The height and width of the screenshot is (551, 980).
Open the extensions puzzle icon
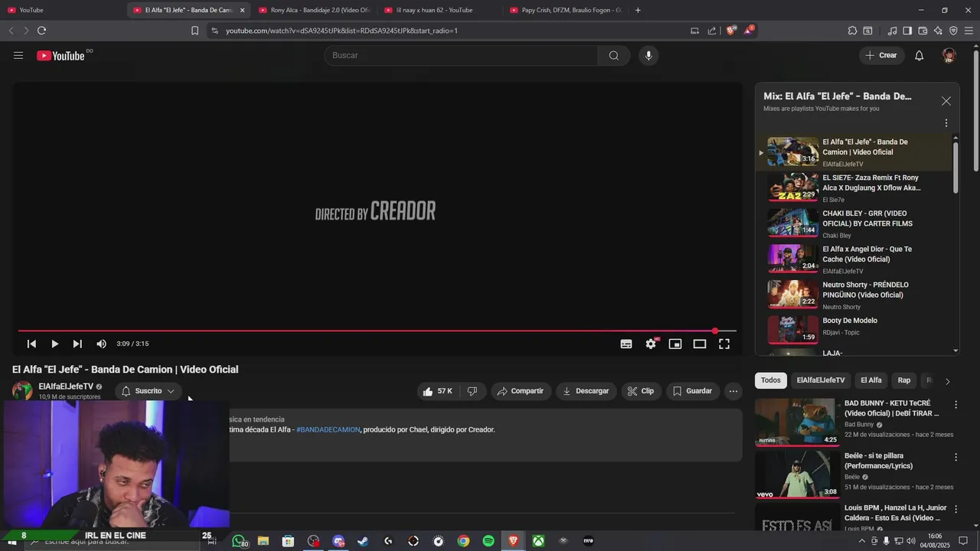(x=852, y=31)
